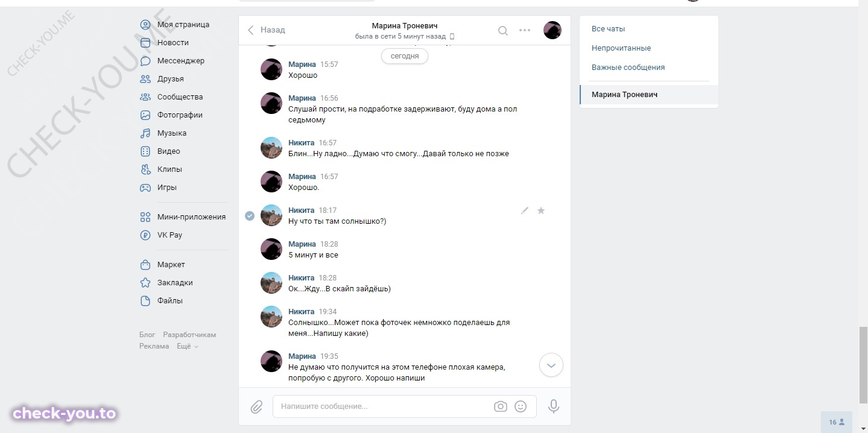
Task: Click the camera icon in message box
Action: (501, 406)
